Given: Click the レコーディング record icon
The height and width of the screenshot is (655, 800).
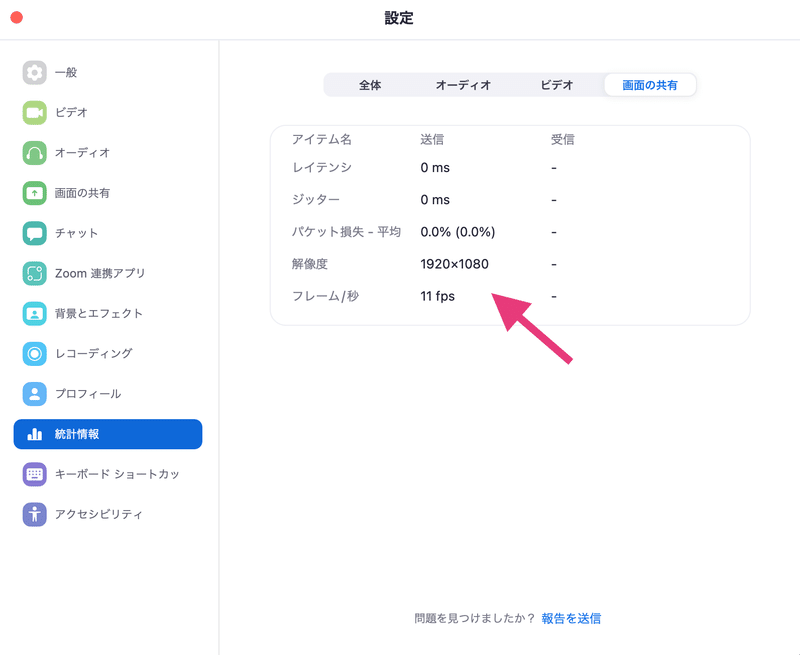Looking at the screenshot, I should coord(34,354).
